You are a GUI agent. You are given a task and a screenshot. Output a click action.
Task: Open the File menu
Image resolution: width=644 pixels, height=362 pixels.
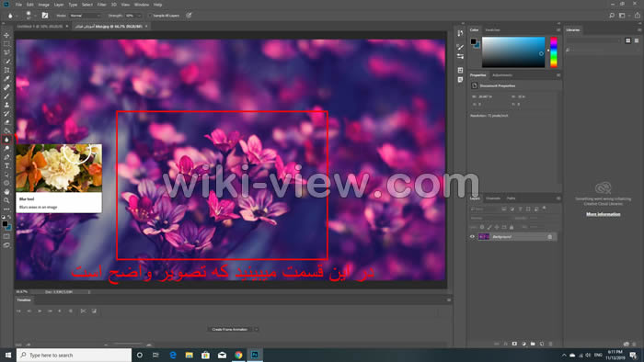(x=18, y=5)
